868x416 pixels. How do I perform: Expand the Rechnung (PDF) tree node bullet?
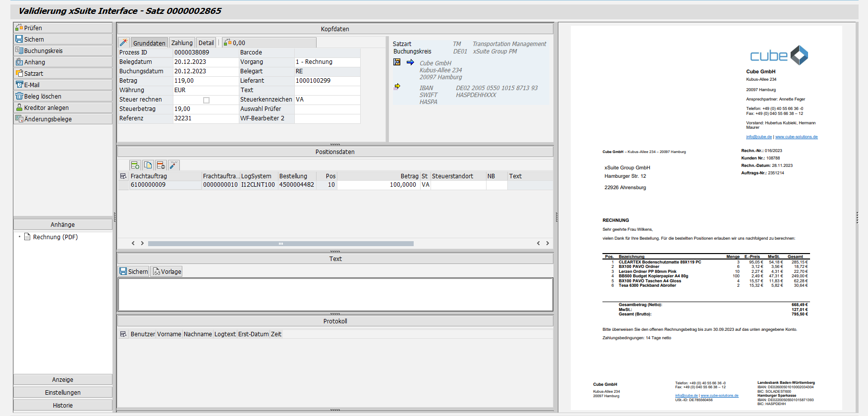pos(20,237)
